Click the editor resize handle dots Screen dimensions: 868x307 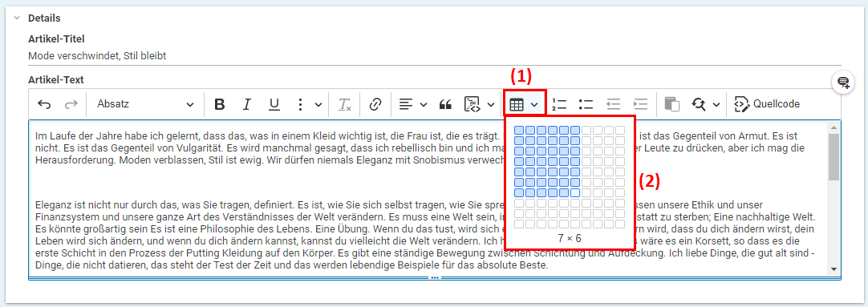coord(435,277)
